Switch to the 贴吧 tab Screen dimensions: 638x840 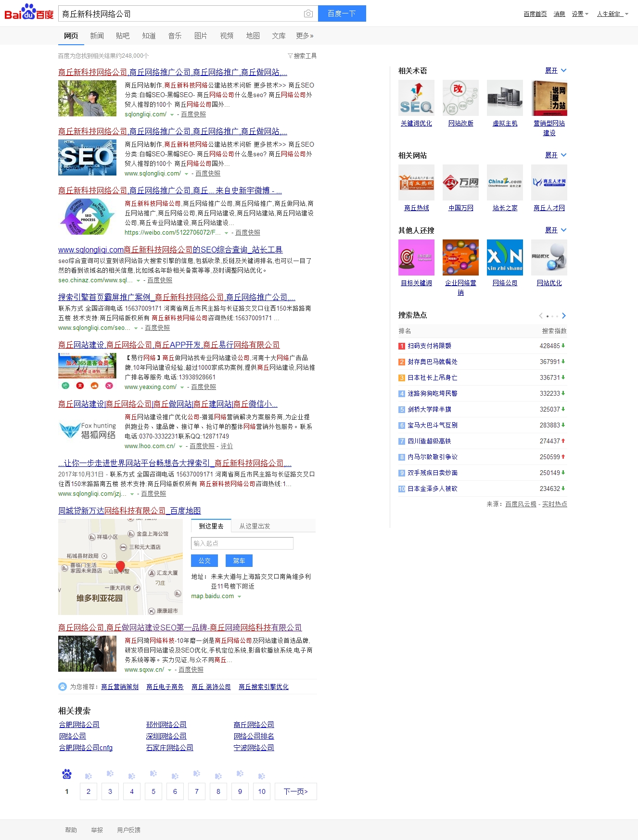point(123,36)
